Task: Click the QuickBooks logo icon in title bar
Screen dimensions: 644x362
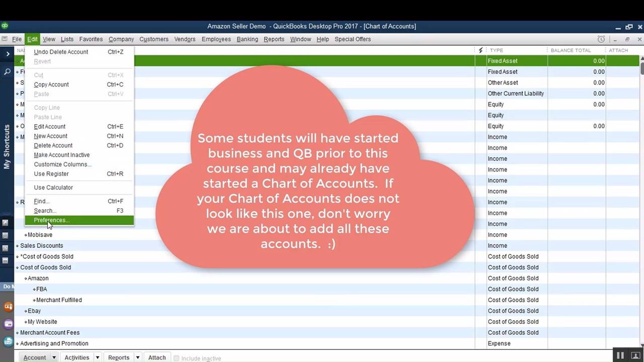Action: coord(5,26)
